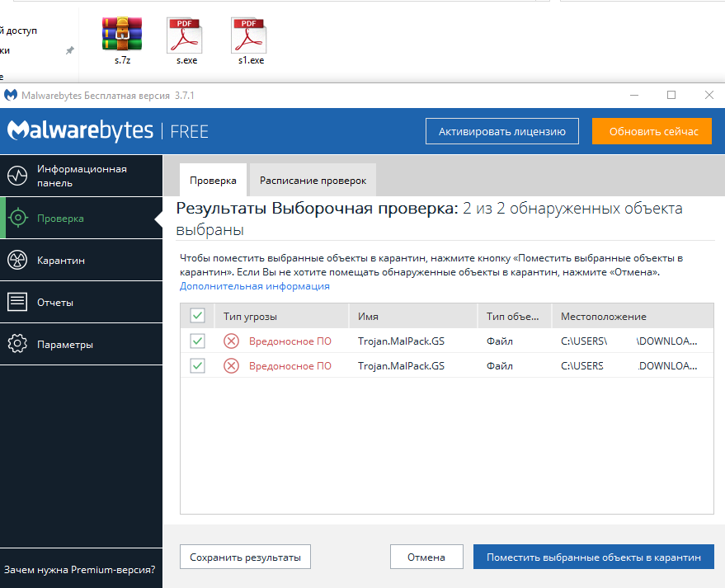Uncheck the second Trojan.MalPack.GS row checkbox
The width and height of the screenshot is (725, 588).
pyautogui.click(x=197, y=366)
